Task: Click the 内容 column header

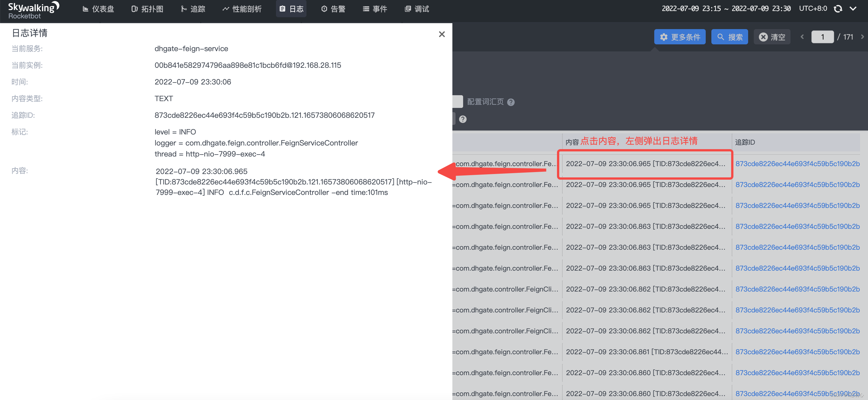Action: [x=572, y=142]
